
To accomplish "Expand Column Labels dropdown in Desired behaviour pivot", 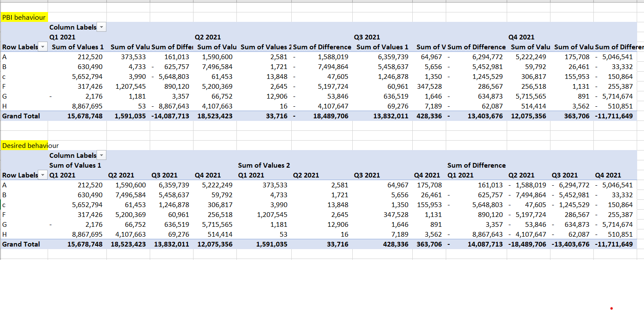I will click(102, 155).
